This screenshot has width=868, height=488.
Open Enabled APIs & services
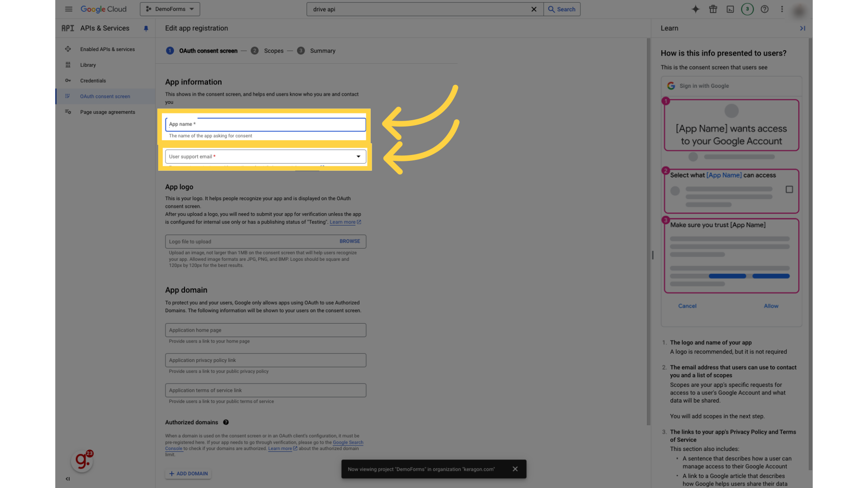click(x=108, y=49)
